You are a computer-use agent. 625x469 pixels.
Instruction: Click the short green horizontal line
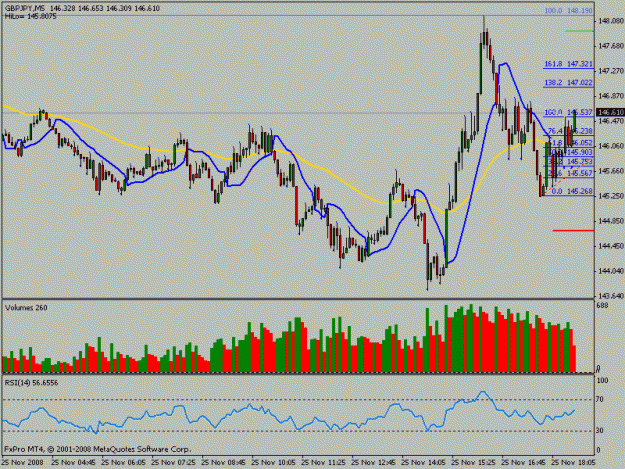(580, 31)
